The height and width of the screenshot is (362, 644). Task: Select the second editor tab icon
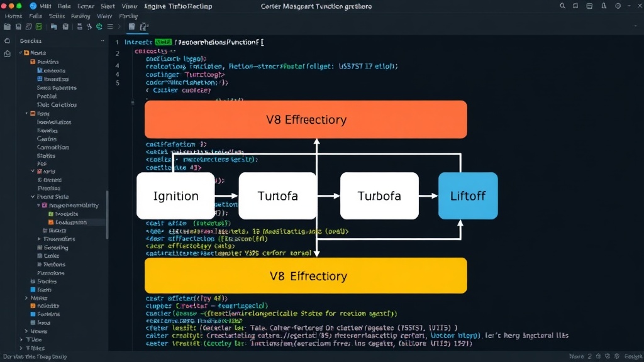click(144, 27)
